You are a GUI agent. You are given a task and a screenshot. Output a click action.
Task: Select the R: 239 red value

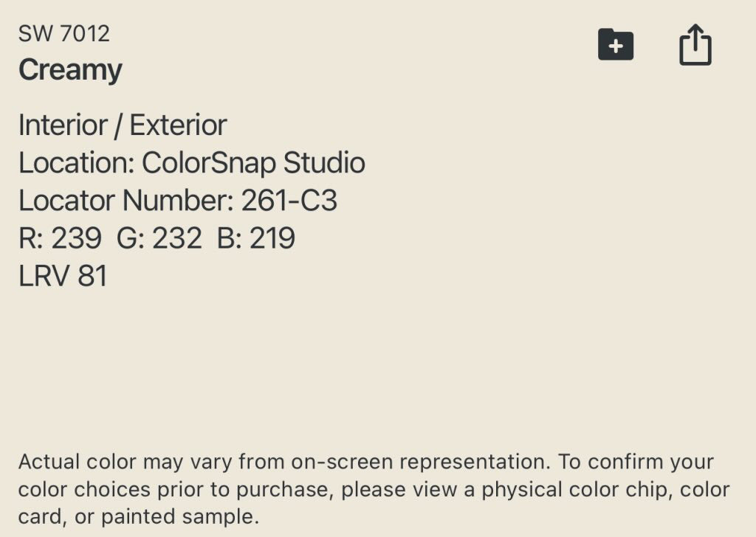(61, 238)
